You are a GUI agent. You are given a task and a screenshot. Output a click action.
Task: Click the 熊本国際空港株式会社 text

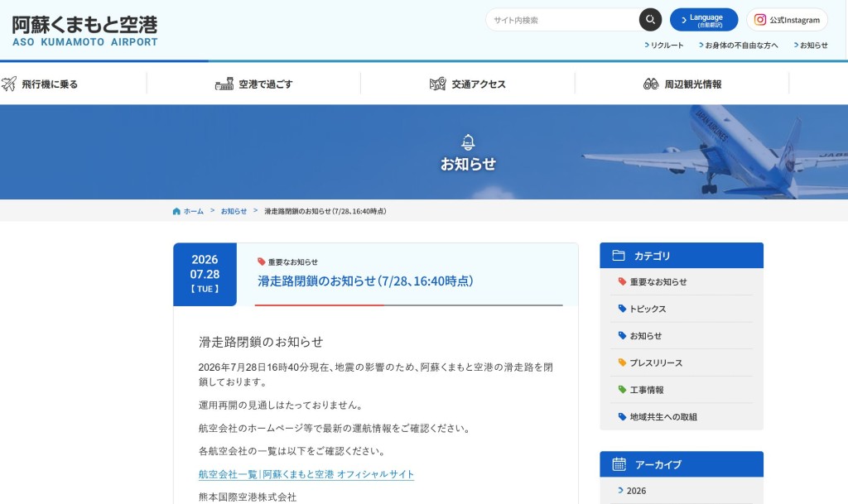(248, 497)
